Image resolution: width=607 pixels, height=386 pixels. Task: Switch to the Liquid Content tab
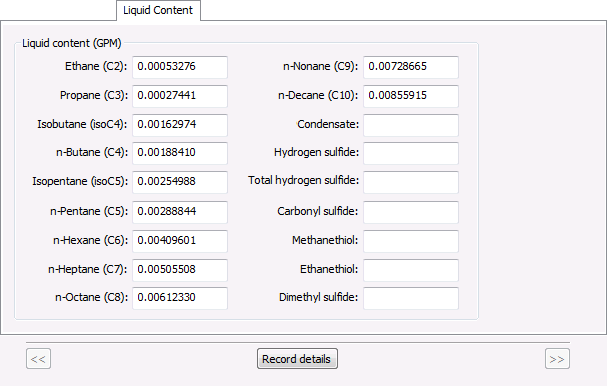pos(158,10)
